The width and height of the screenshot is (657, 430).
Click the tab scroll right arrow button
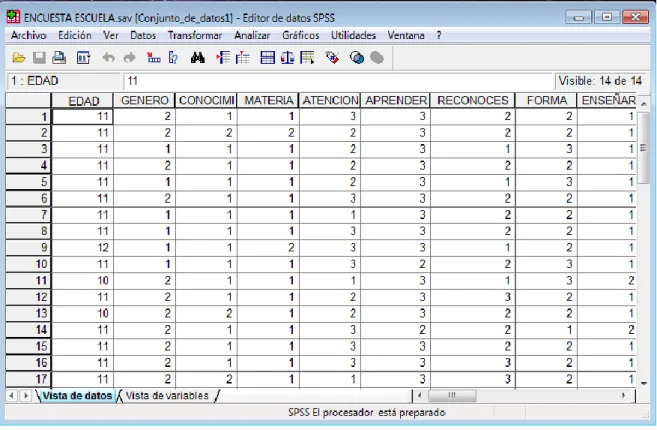tap(26, 395)
